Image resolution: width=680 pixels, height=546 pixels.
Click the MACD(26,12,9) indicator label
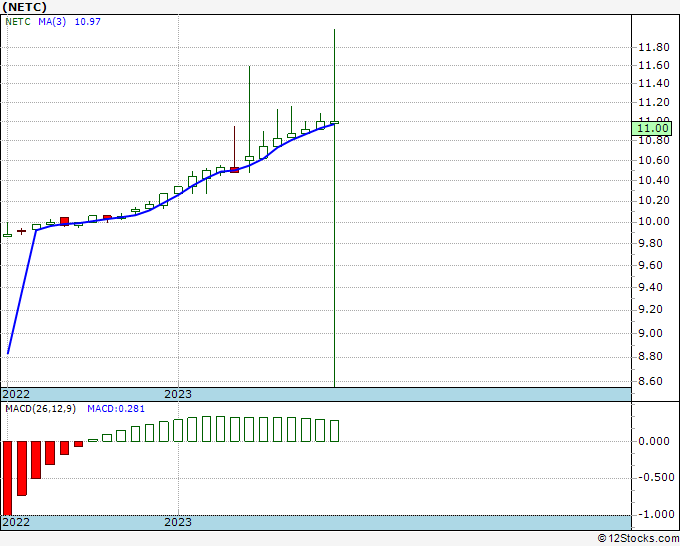click(40, 409)
